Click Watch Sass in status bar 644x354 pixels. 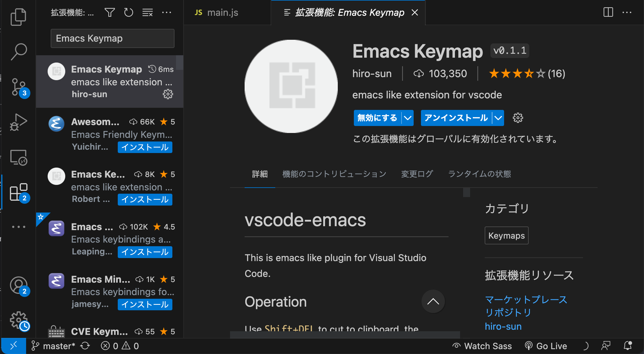tap(482, 346)
